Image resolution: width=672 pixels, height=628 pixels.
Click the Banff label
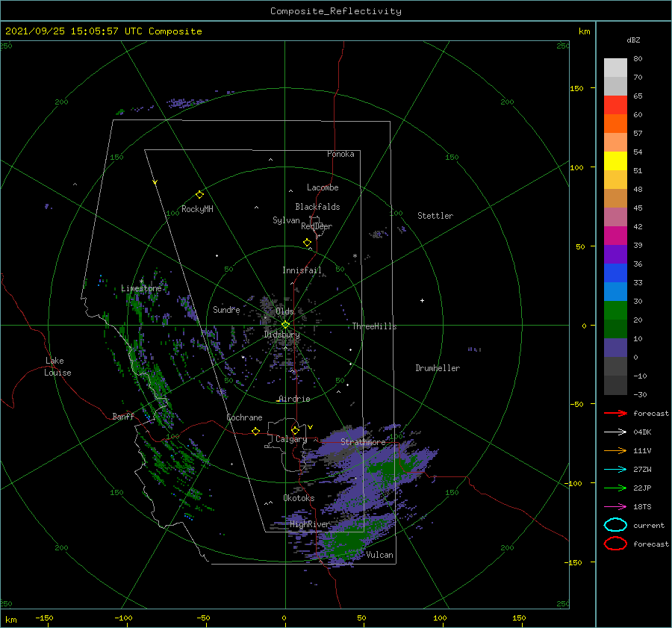click(x=123, y=416)
